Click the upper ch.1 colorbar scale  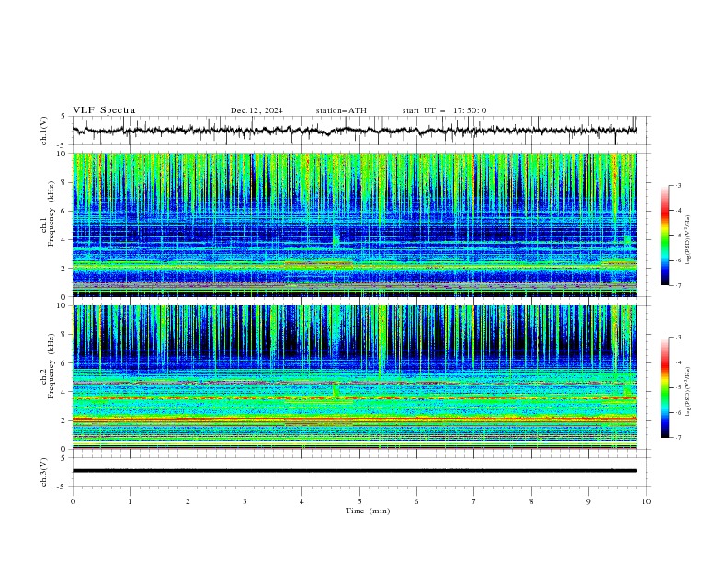tap(665, 236)
